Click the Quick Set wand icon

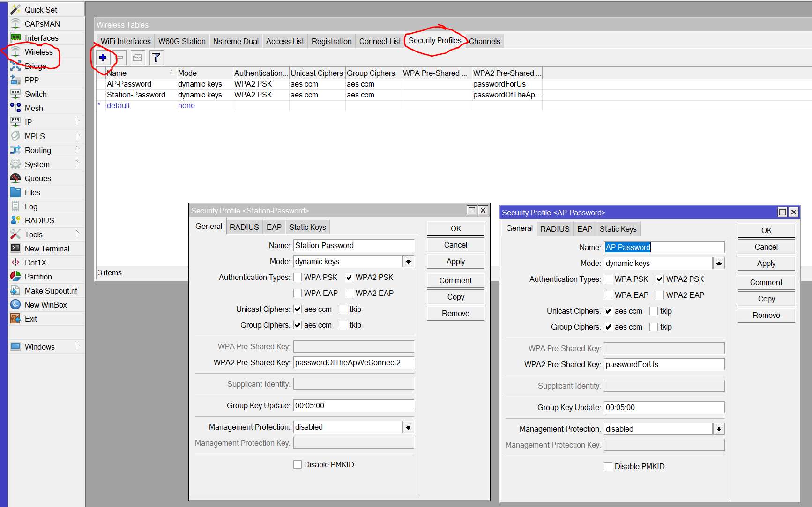[15, 9]
